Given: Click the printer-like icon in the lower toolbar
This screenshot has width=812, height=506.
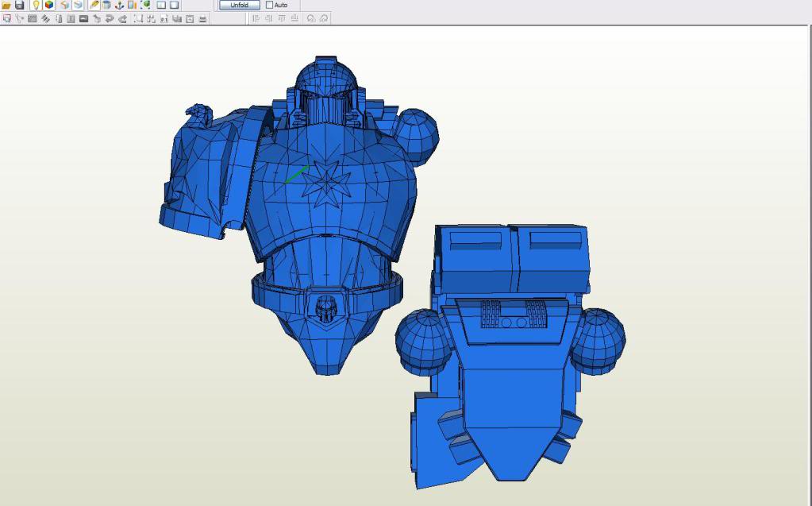Looking at the screenshot, I should point(203,18).
